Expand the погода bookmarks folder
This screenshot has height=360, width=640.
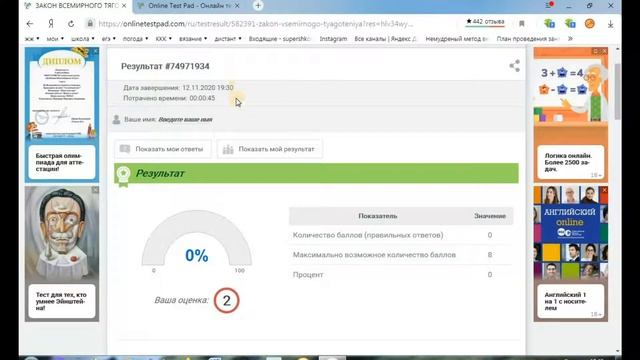point(135,39)
